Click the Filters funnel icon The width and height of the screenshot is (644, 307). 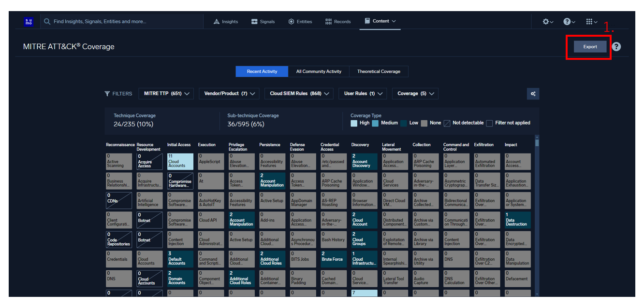pyautogui.click(x=107, y=94)
